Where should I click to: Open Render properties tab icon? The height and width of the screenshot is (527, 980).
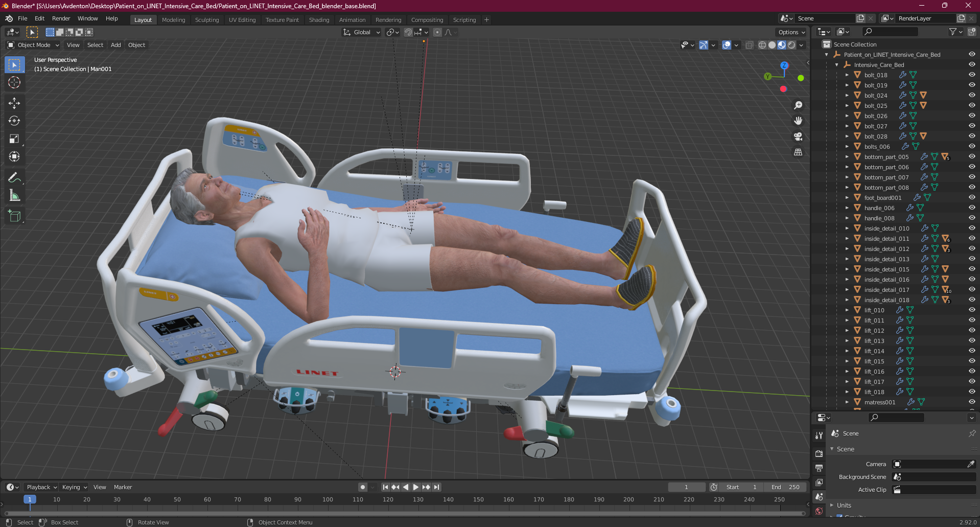(x=819, y=453)
